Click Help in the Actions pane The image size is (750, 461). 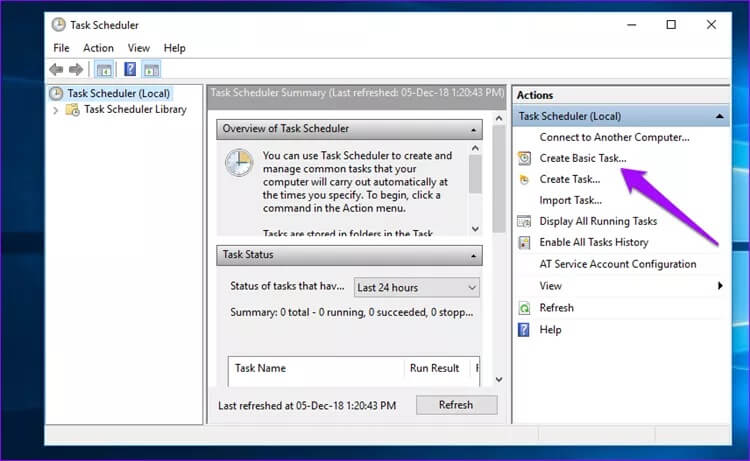pos(550,330)
